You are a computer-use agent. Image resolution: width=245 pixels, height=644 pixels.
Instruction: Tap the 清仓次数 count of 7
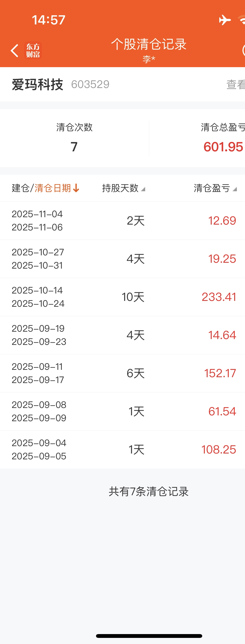(x=74, y=147)
